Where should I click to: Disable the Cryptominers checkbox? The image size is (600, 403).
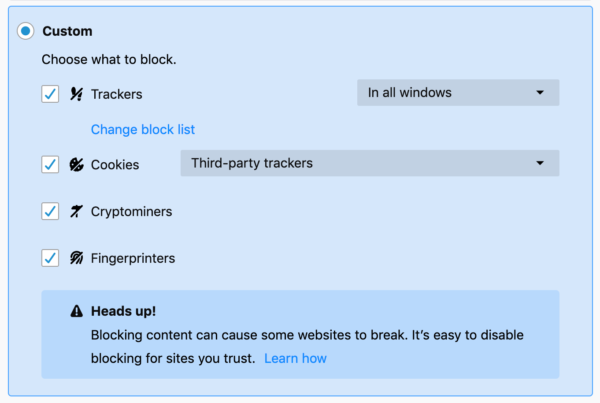click(50, 211)
